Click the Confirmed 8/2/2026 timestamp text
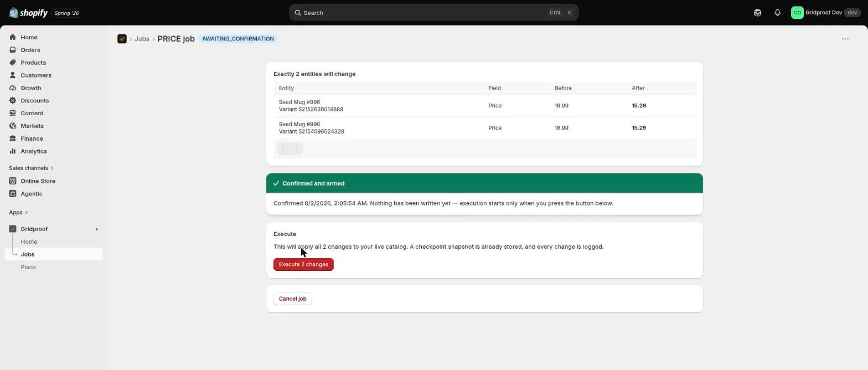The image size is (868, 370). (321, 203)
